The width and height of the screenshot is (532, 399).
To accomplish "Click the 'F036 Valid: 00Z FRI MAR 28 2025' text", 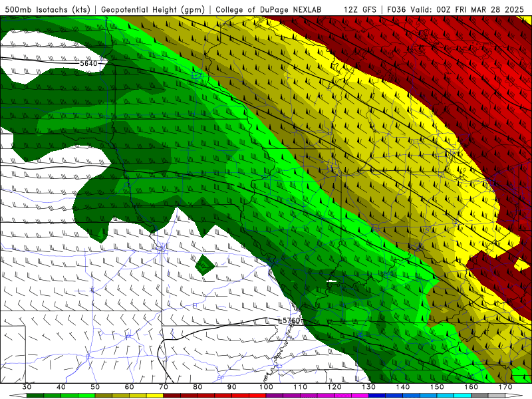I will coord(456,9).
